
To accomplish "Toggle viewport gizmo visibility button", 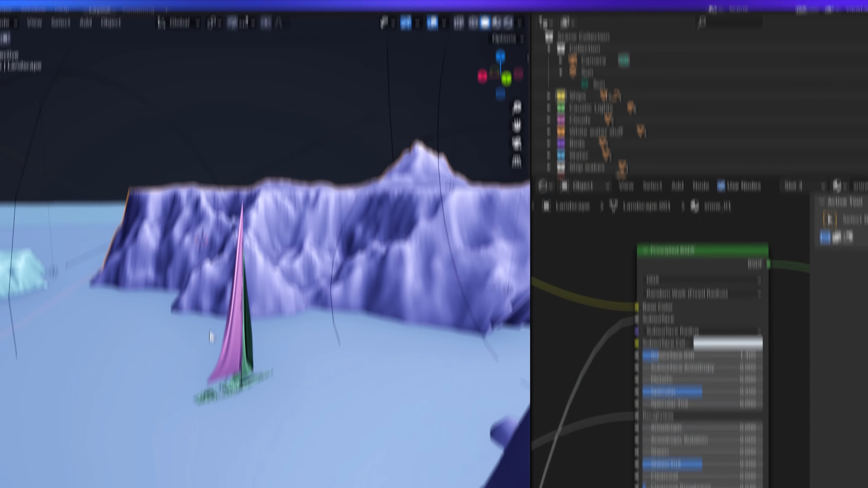I will [406, 23].
